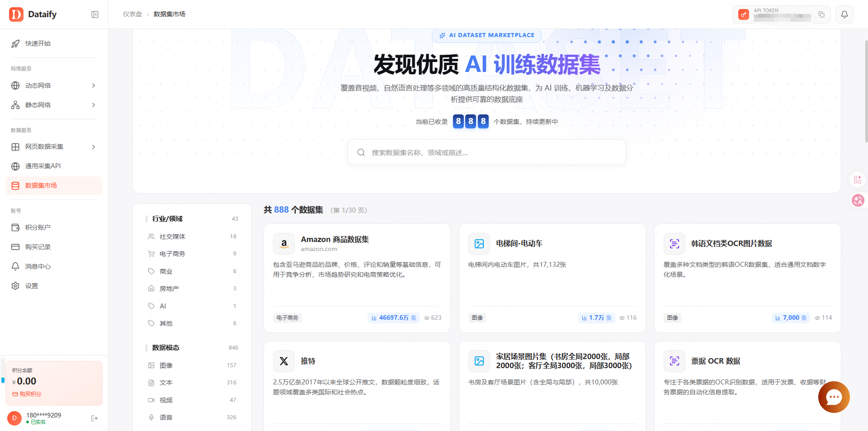Open the notification bell
The width and height of the screenshot is (868, 431).
pyautogui.click(x=844, y=14)
